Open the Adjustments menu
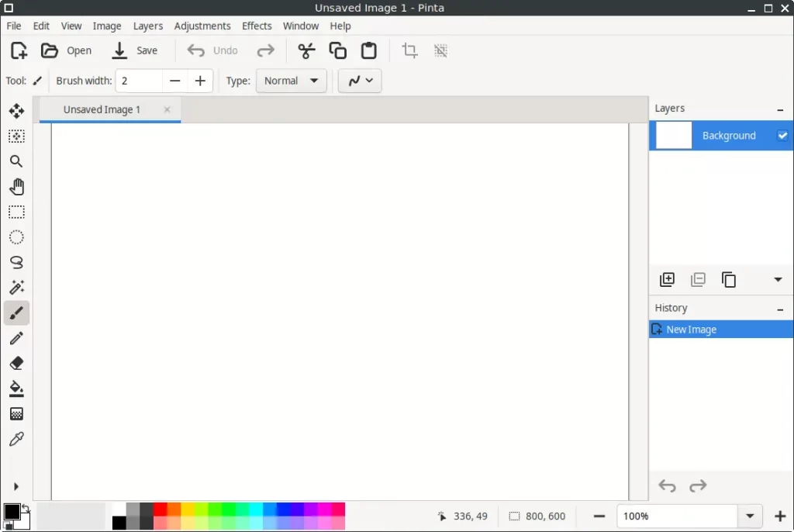Image resolution: width=794 pixels, height=532 pixels. click(x=202, y=26)
